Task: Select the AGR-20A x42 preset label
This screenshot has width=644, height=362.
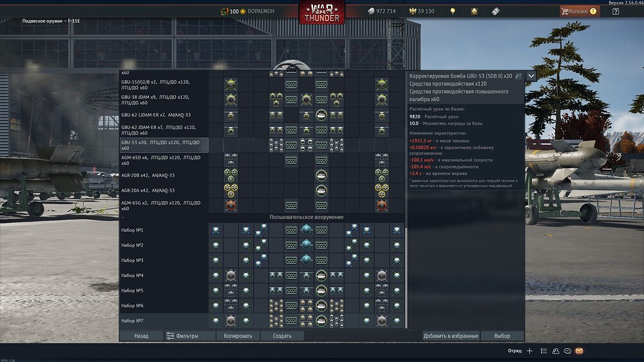Action: click(x=148, y=191)
